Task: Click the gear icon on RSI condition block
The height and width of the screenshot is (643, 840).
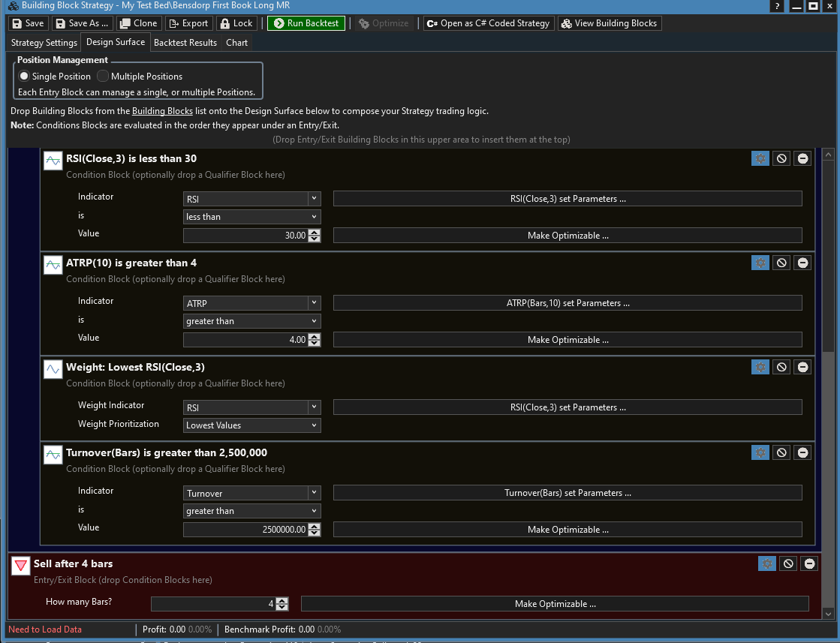Action: [760, 158]
